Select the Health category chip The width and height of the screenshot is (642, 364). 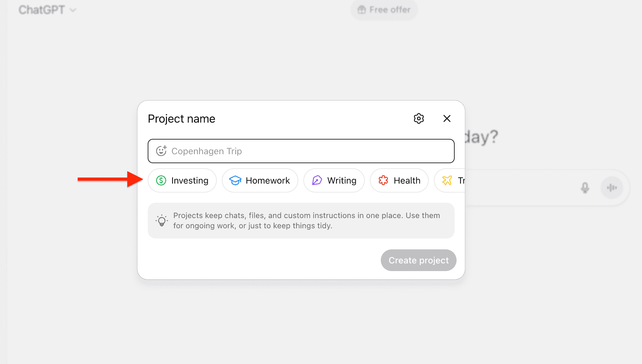[399, 180]
